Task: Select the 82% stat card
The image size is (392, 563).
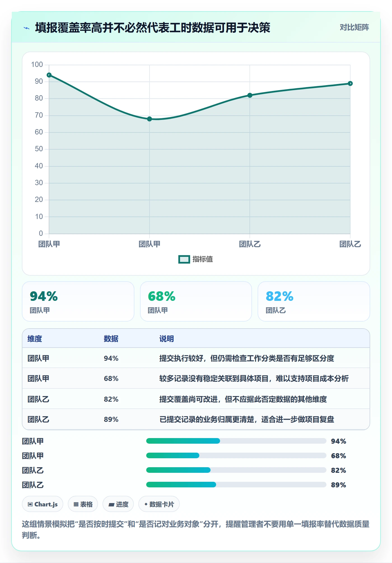Action: [x=314, y=301]
